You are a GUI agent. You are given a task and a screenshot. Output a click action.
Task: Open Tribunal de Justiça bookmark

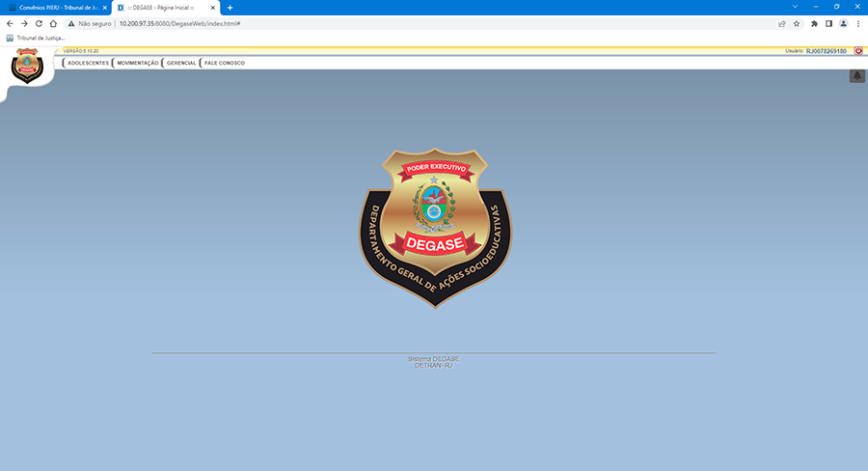pyautogui.click(x=36, y=38)
